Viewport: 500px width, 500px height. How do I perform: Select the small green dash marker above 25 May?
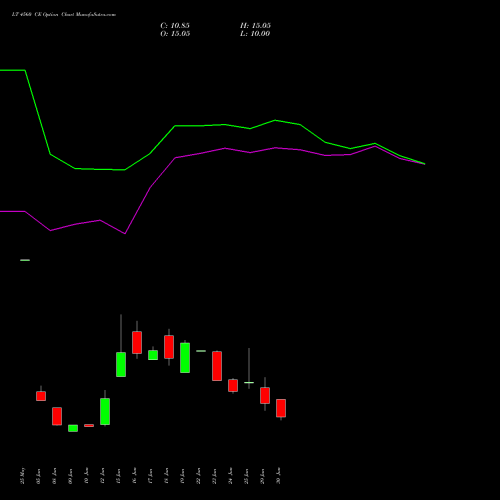click(x=25, y=260)
